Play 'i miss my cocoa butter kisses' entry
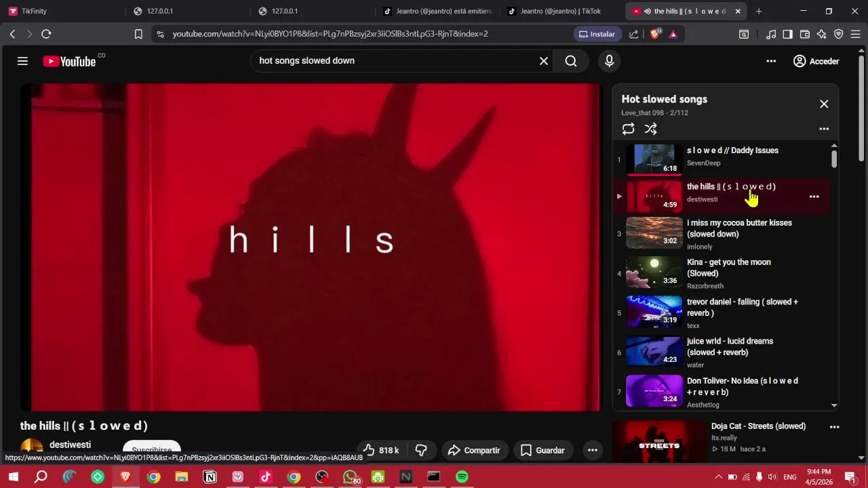 722,234
